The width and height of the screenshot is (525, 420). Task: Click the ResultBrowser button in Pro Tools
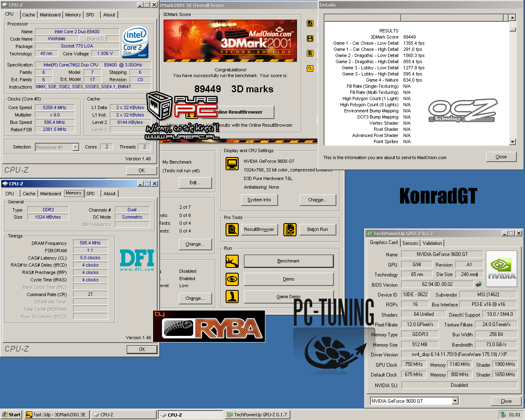259,230
